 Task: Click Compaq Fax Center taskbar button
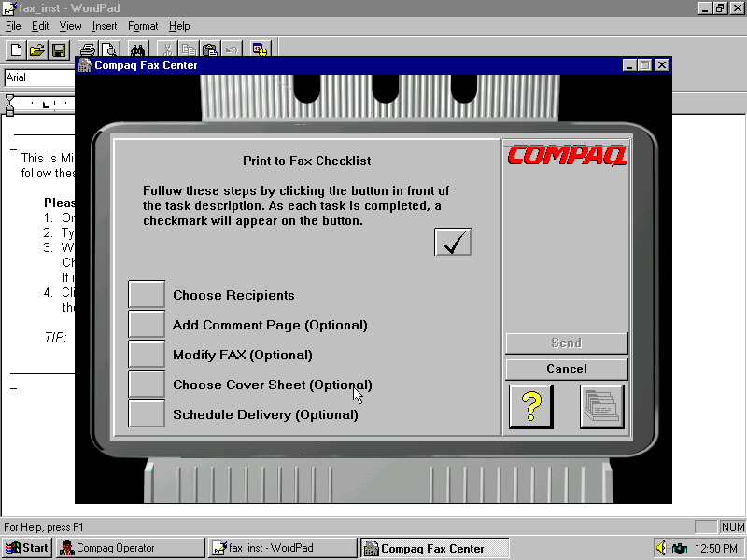pyautogui.click(x=435, y=548)
